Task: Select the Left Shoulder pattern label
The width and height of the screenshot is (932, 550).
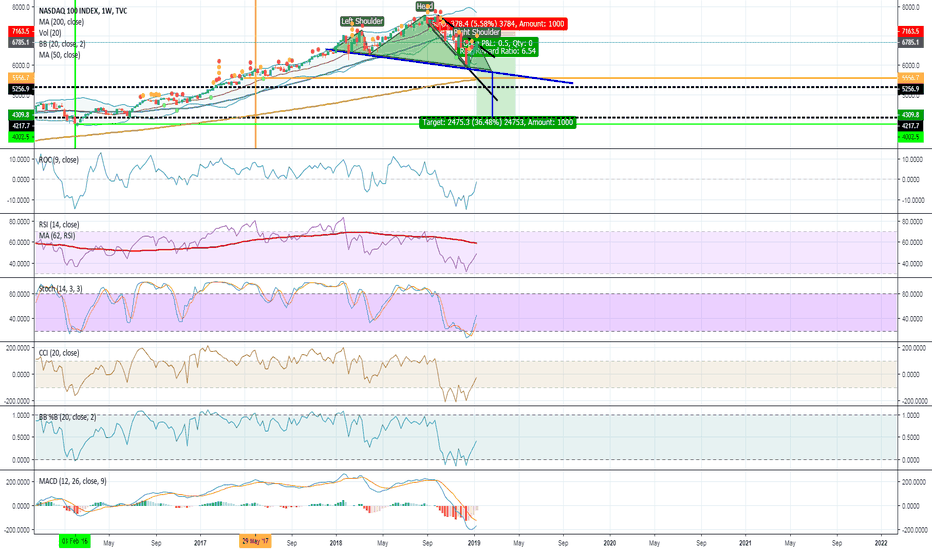Action: pos(362,21)
